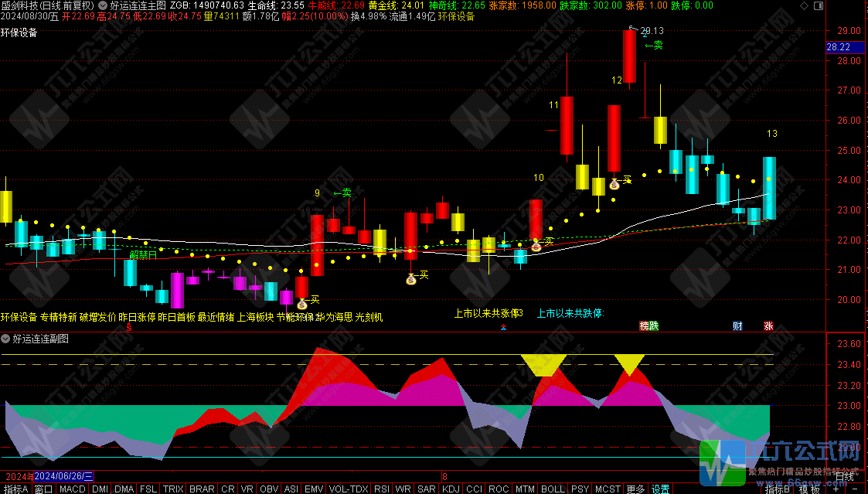This screenshot has height=494, width=868.
Task: Switch to the OBV indicator tab
Action: [269, 489]
